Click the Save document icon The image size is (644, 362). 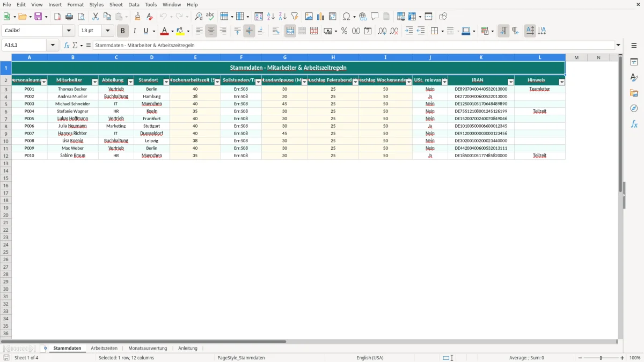(x=38, y=17)
